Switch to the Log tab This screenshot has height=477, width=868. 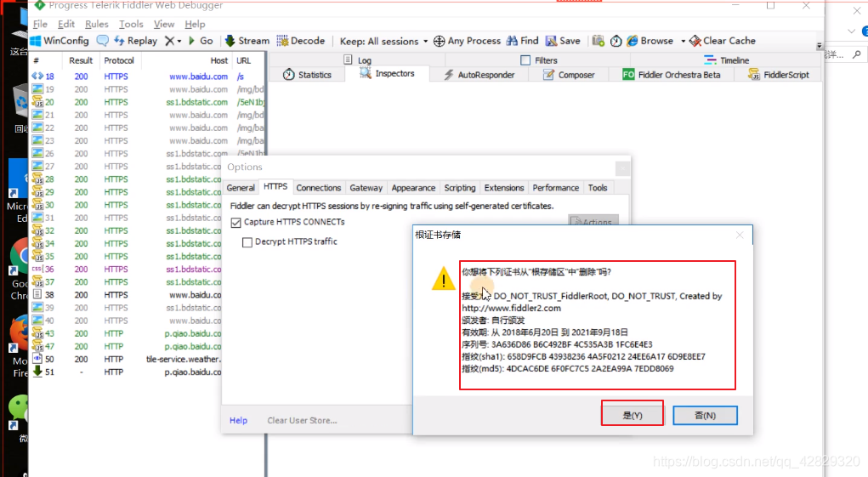tap(358, 60)
